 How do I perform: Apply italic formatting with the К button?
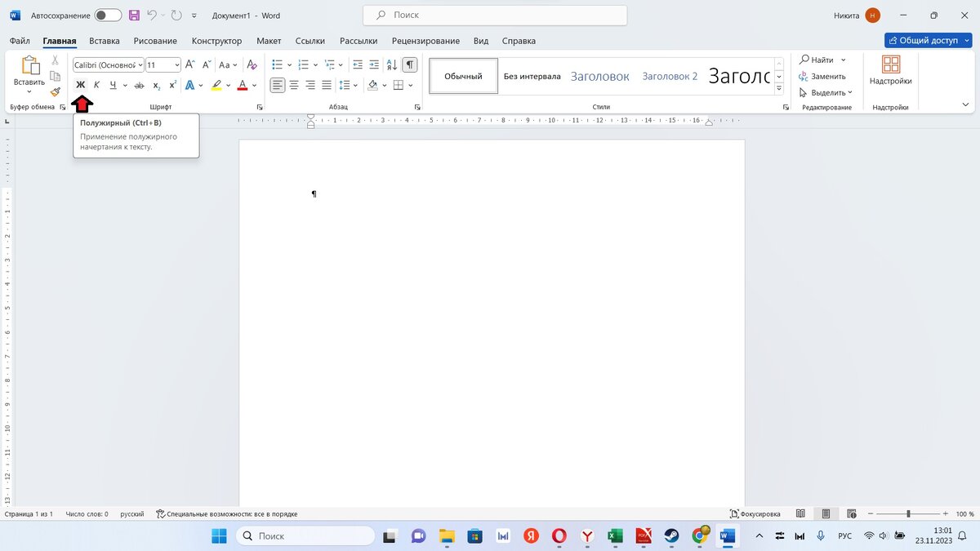point(96,85)
